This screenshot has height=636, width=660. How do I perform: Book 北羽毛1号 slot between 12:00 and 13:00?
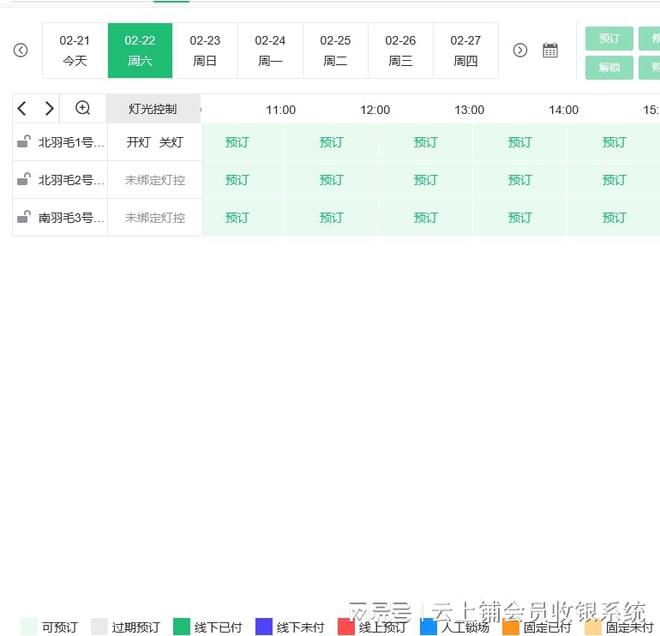pyautogui.click(x=426, y=142)
